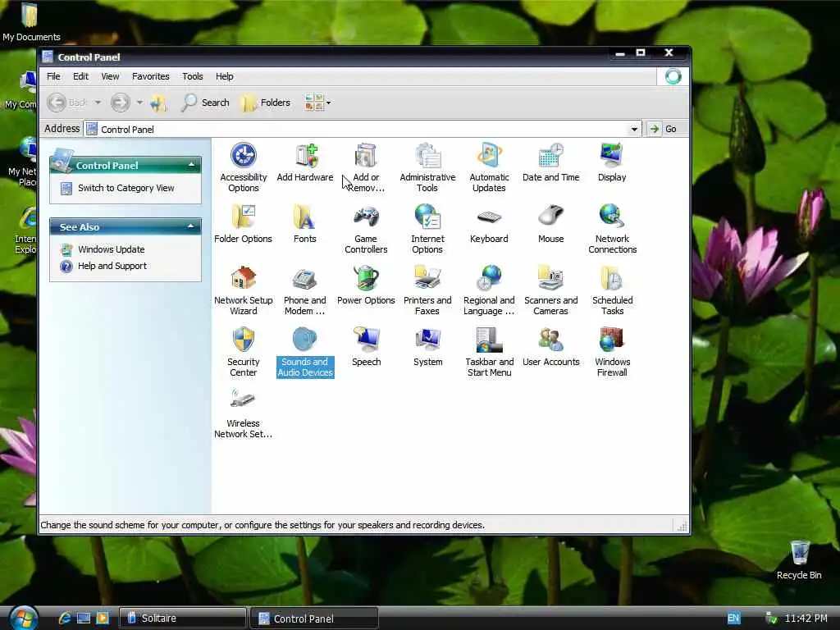Click the Start button orb
The height and width of the screenshot is (630, 840).
(24, 618)
